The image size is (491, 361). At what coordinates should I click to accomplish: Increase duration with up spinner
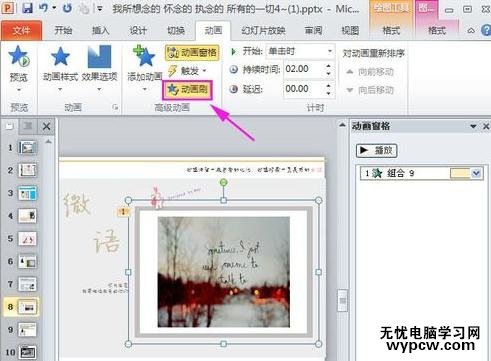click(x=329, y=66)
